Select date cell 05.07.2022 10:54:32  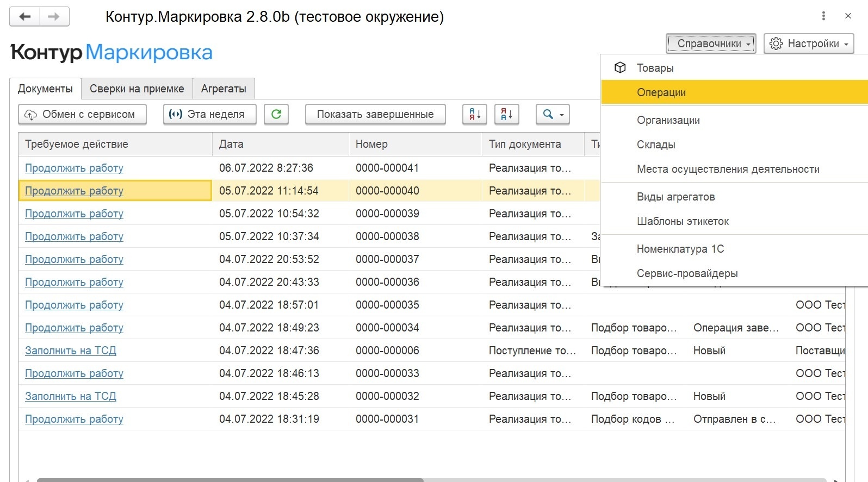click(281, 214)
